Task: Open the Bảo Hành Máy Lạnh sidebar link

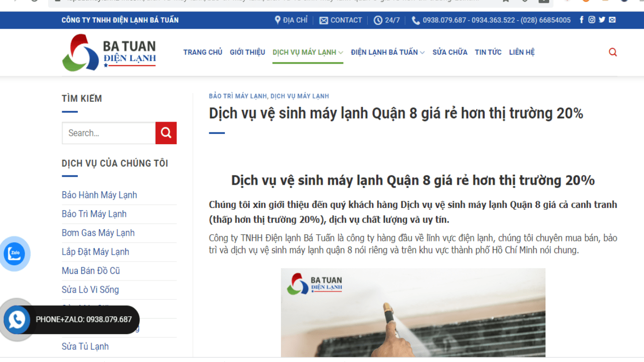Action: pyautogui.click(x=99, y=195)
